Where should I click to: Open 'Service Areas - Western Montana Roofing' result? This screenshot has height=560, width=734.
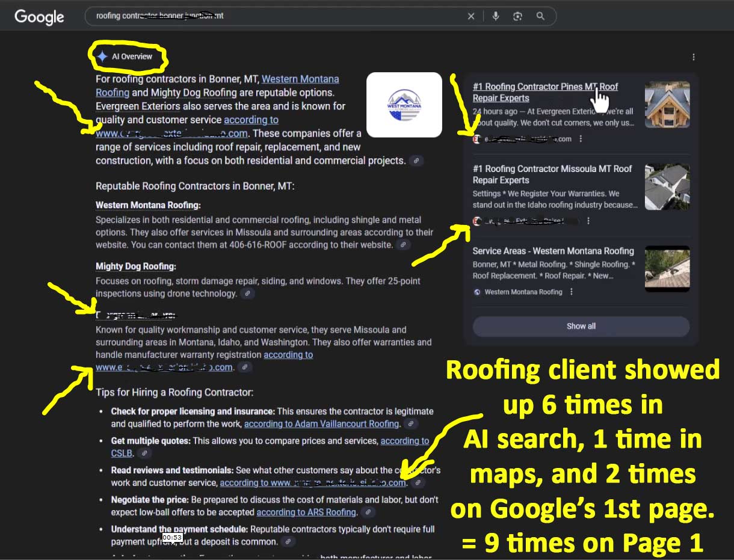pos(553,251)
